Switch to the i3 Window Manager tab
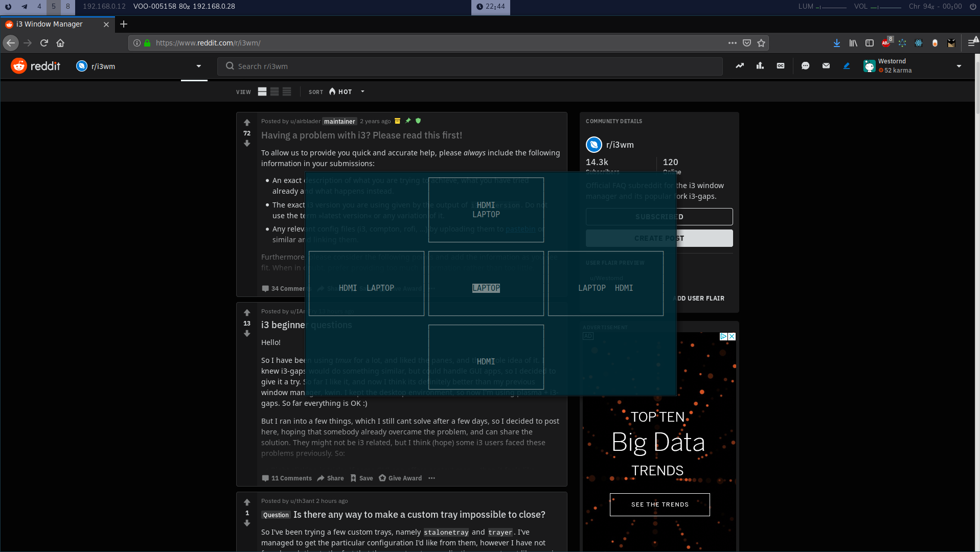The height and width of the screenshot is (552, 980). 56,24
